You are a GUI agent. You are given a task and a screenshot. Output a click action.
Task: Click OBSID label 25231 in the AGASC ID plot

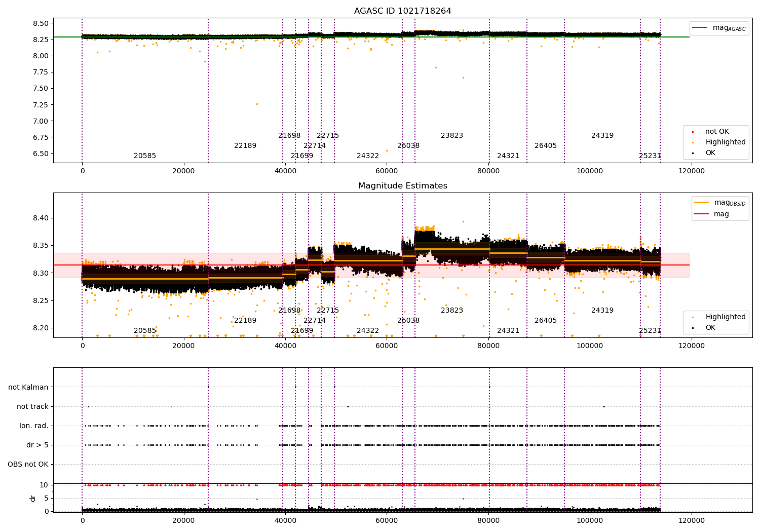pos(650,156)
